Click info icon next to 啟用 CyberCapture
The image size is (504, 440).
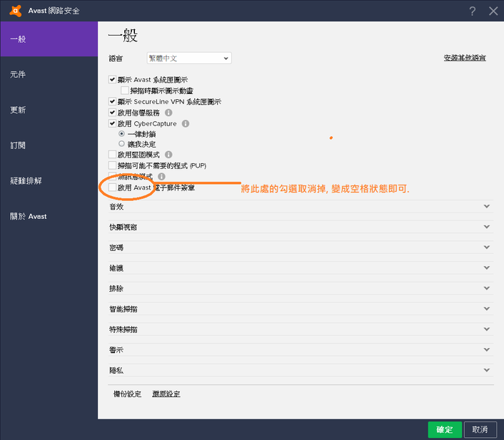coord(186,123)
